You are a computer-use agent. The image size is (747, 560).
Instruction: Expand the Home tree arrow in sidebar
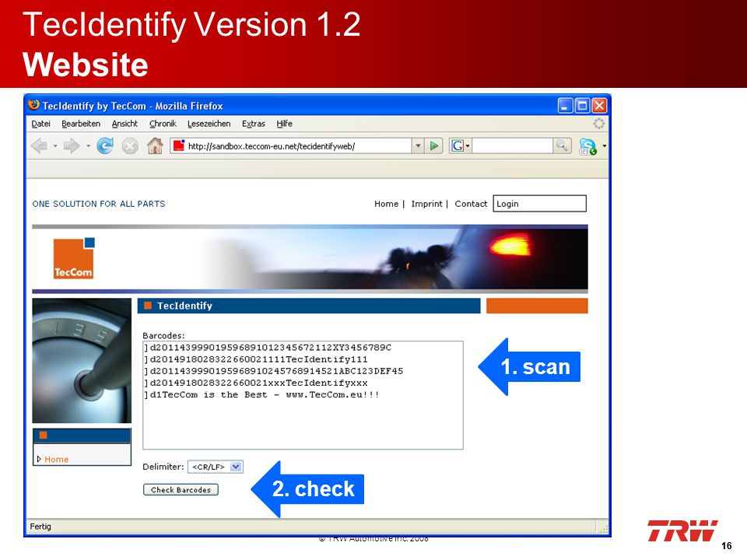pos(39,459)
